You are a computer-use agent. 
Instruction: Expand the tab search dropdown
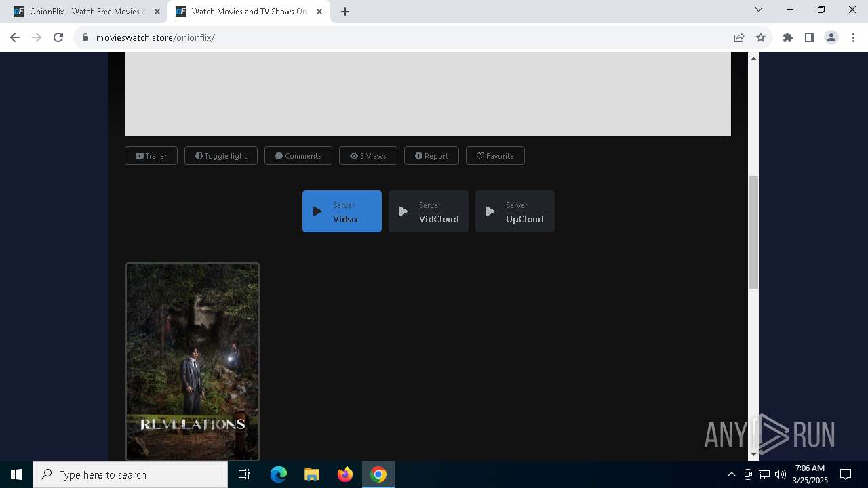coord(759,9)
